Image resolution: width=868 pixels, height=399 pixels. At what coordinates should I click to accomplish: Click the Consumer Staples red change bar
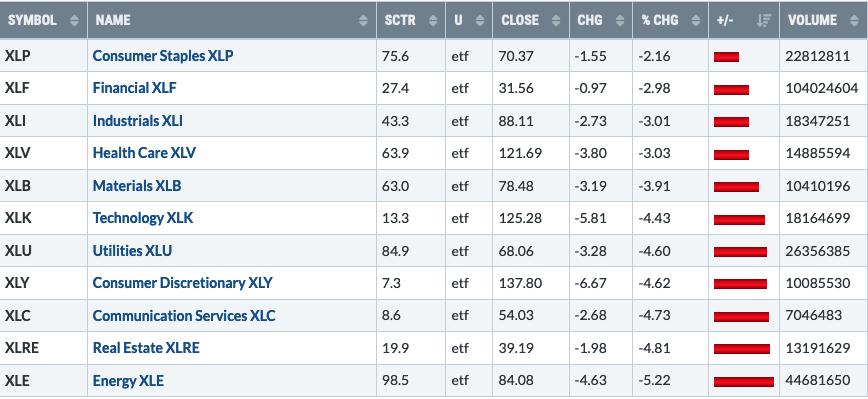[726, 56]
